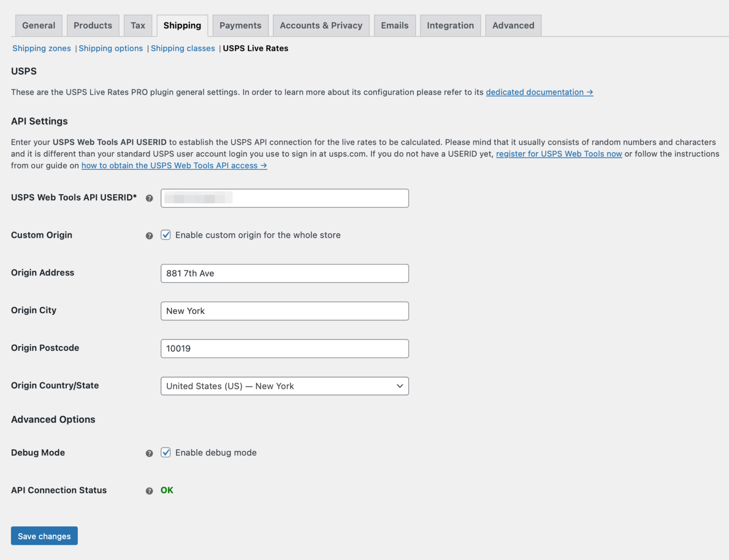This screenshot has height=560, width=729.
Task: Click the help icon beside USPS Web Tools API USERID
Action: [149, 198]
